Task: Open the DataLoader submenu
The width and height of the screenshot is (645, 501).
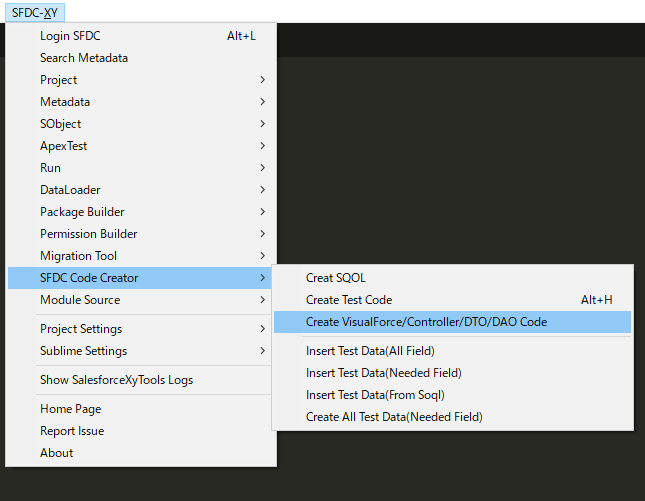Action: pos(140,190)
